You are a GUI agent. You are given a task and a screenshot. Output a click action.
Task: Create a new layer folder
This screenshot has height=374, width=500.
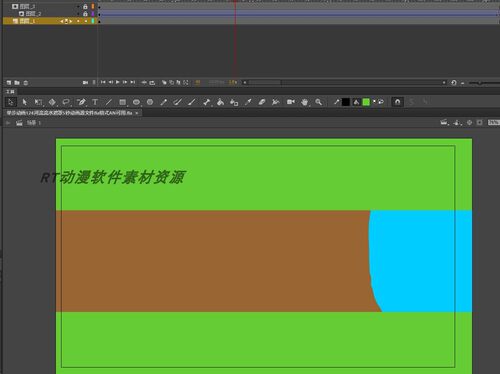click(17, 83)
